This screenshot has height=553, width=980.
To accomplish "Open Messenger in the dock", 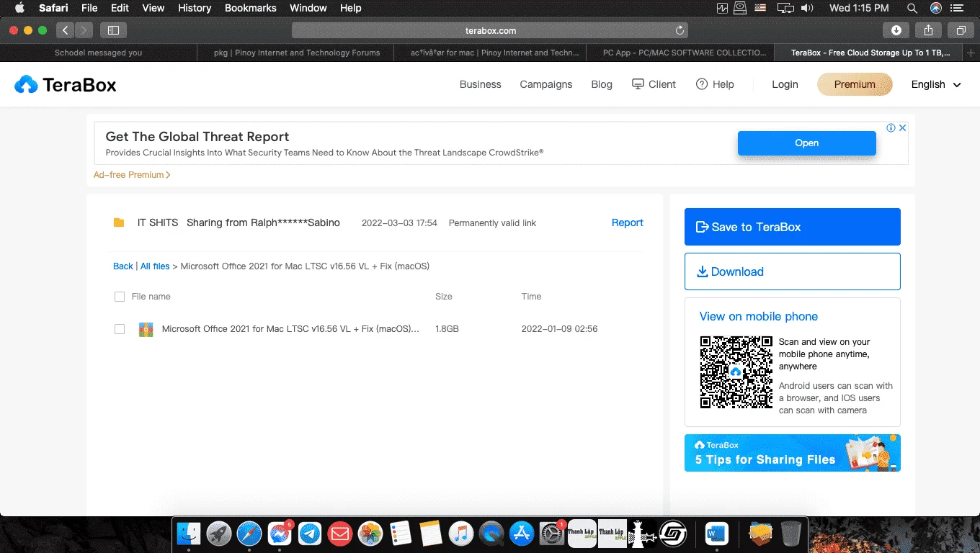I will [x=280, y=534].
